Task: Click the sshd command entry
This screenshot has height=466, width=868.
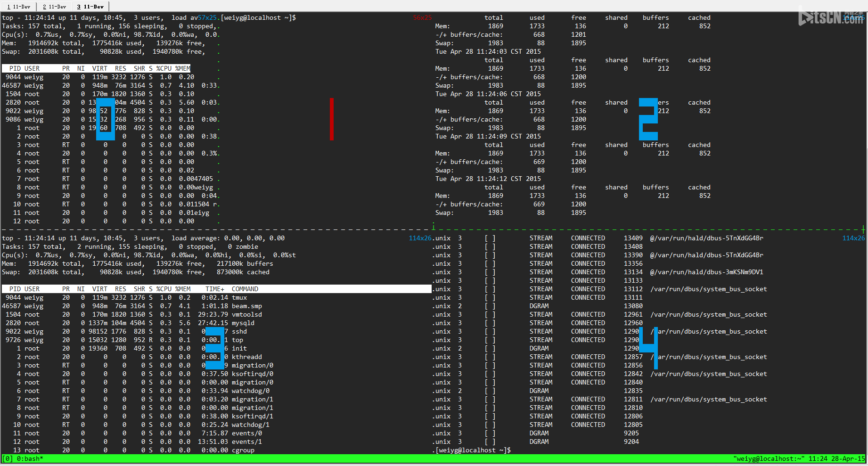Action: click(x=239, y=332)
